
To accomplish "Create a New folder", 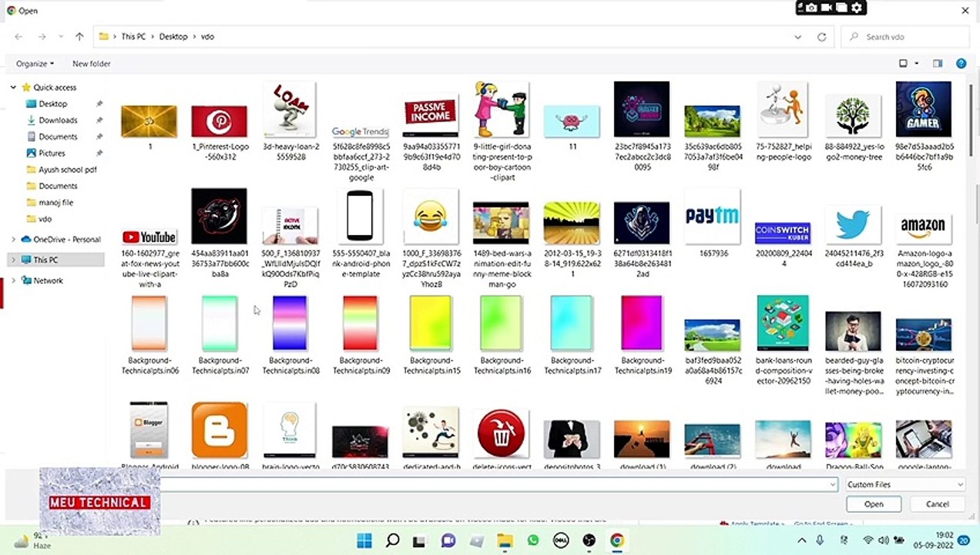I will pyautogui.click(x=91, y=63).
